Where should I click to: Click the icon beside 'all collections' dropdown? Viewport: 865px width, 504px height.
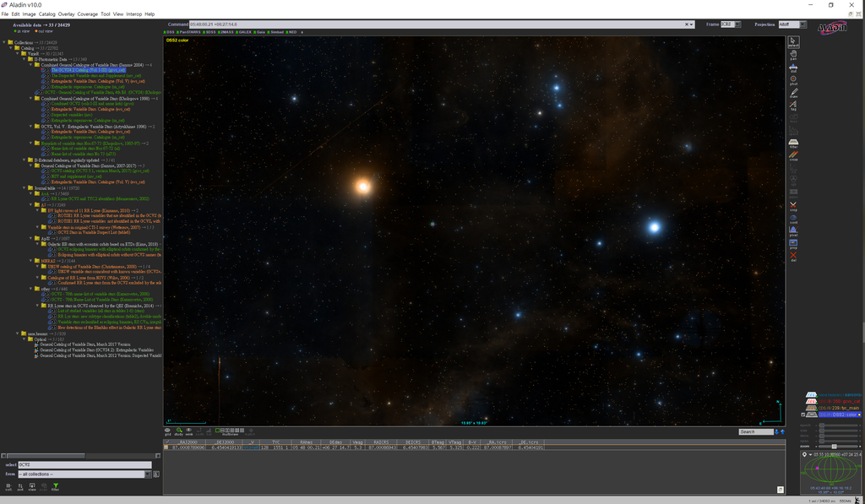[156, 474]
